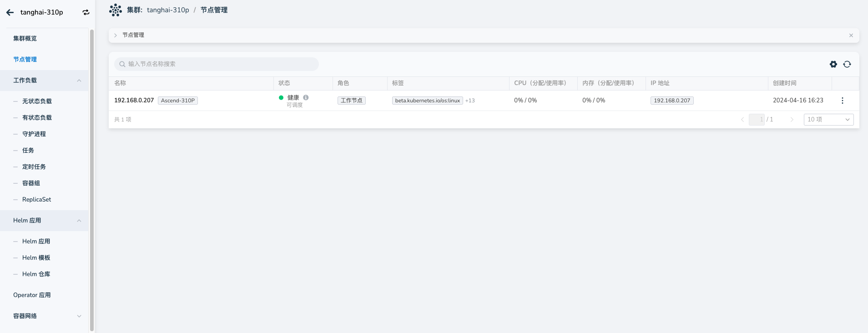
Task: Open table column settings gear
Action: click(x=833, y=64)
